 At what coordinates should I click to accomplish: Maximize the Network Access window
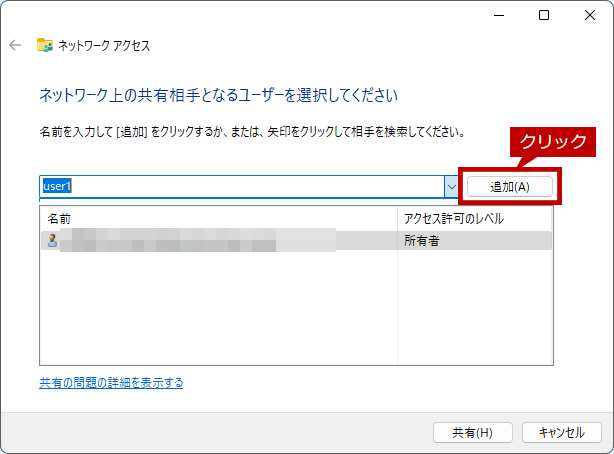click(544, 15)
